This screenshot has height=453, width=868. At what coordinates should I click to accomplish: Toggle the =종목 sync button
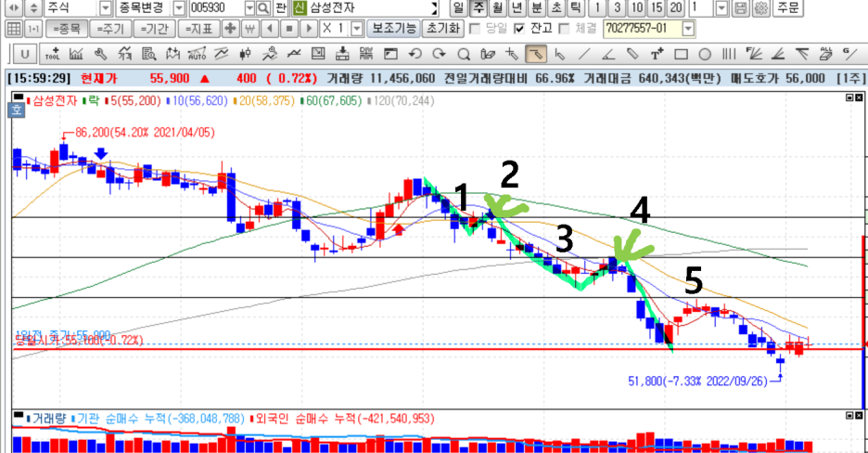click(67, 28)
